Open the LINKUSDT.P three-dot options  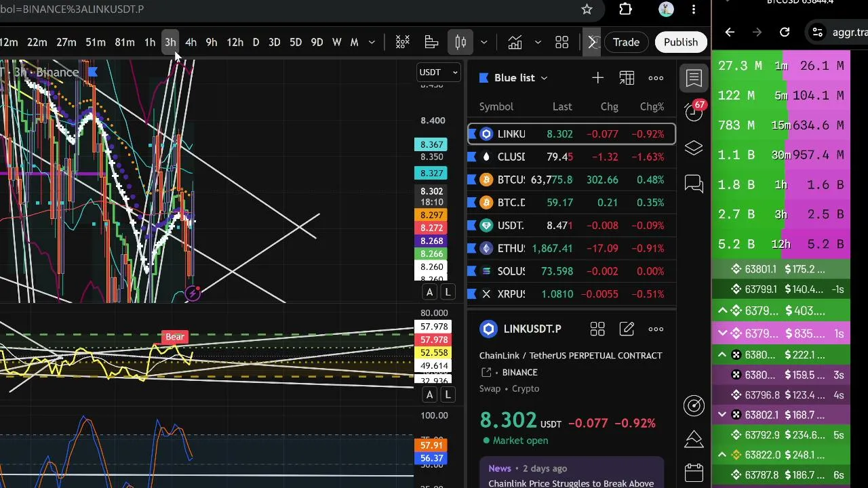(x=656, y=329)
